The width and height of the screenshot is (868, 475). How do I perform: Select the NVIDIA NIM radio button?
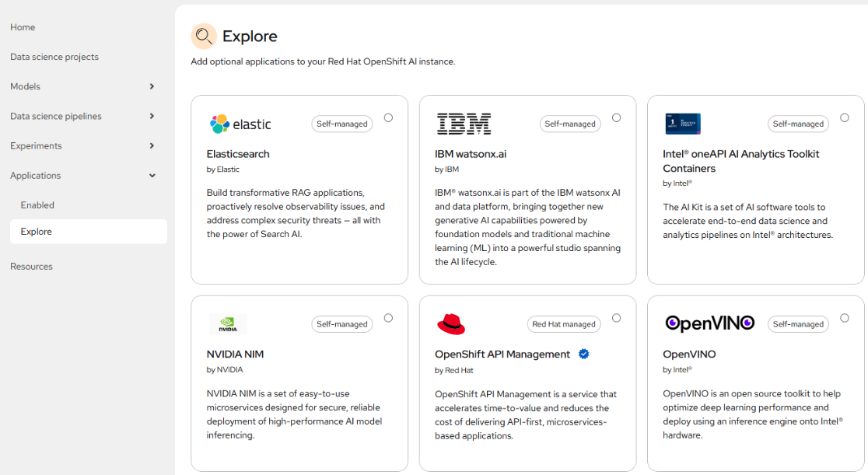(388, 318)
